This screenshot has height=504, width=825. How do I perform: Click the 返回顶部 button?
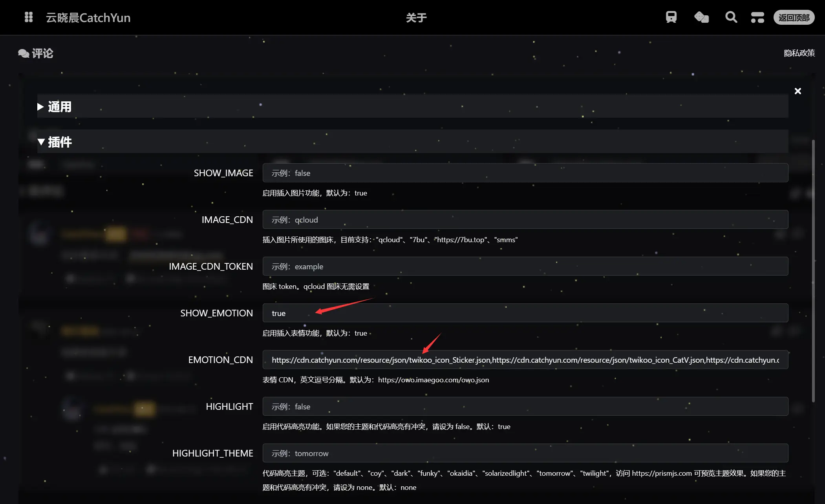[x=794, y=17]
